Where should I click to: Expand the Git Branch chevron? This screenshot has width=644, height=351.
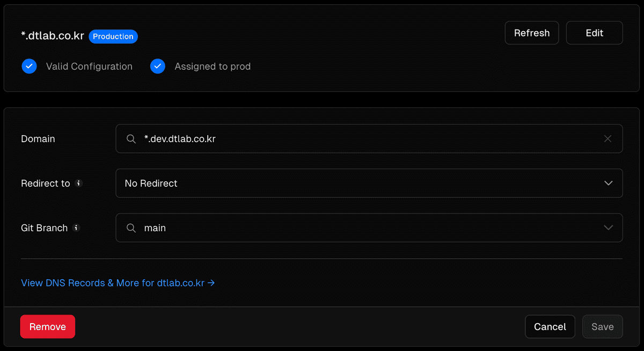point(608,228)
